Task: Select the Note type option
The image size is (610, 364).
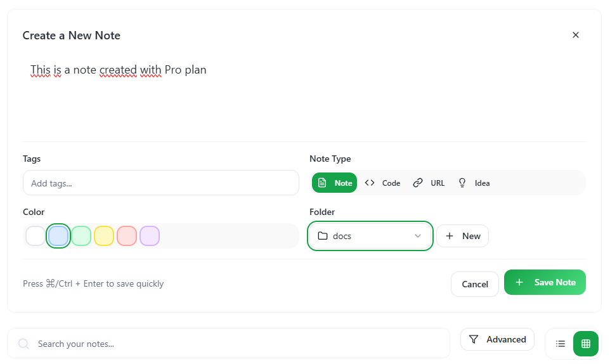Action: coord(335,183)
